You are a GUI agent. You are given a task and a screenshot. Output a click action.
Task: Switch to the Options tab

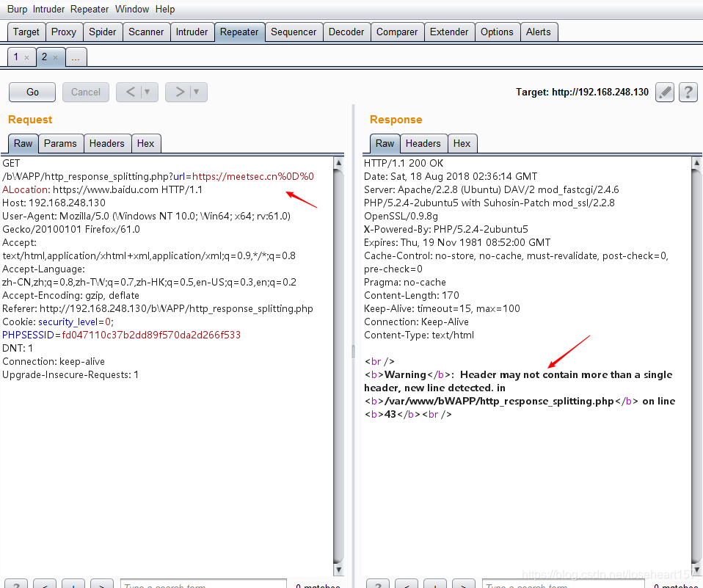point(497,32)
